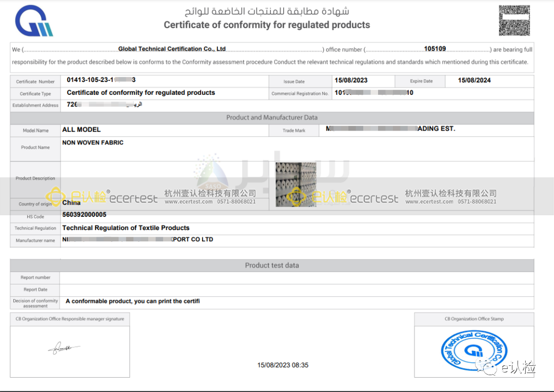The width and height of the screenshot is (554, 392).
Task: Click 'NON WOVEN FABRIC' product name
Action: click(93, 142)
